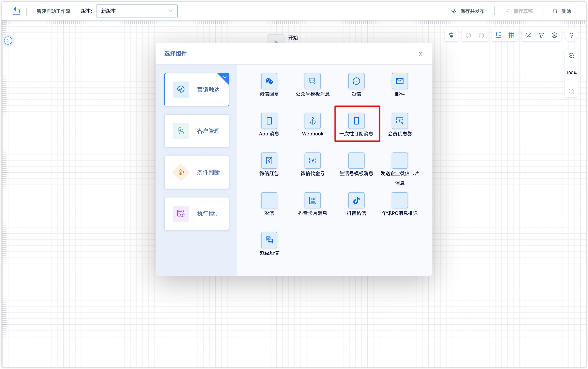Click the user circle icon in toolbar
Image resolution: width=588 pixels, height=369 pixels.
[554, 35]
